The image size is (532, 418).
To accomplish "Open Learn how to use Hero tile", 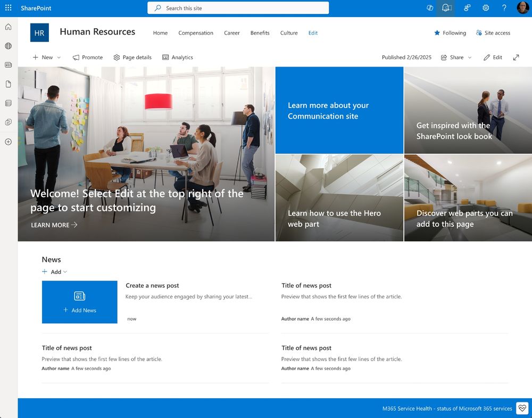I will pyautogui.click(x=339, y=198).
